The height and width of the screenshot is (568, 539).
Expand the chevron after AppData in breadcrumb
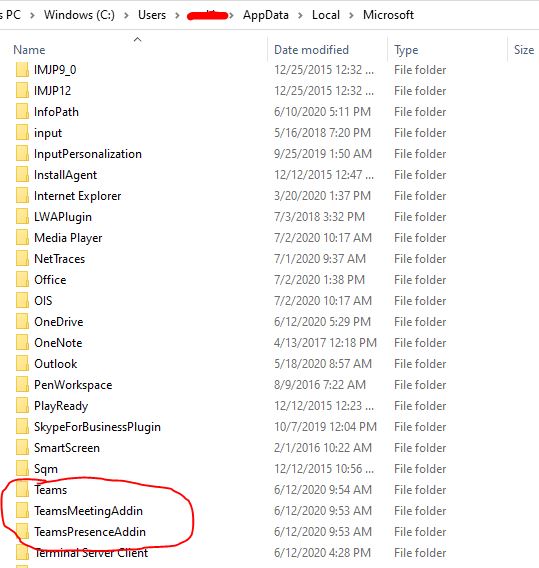(x=300, y=15)
